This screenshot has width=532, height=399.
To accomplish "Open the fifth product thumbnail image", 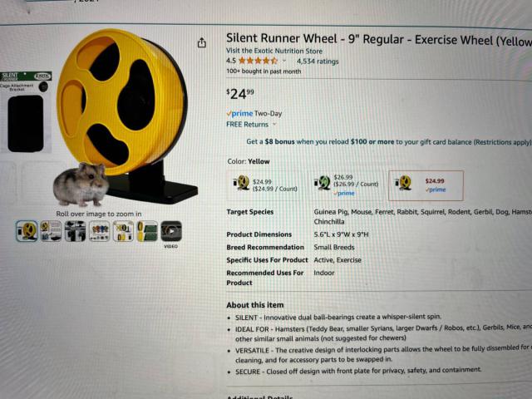I will point(123,231).
